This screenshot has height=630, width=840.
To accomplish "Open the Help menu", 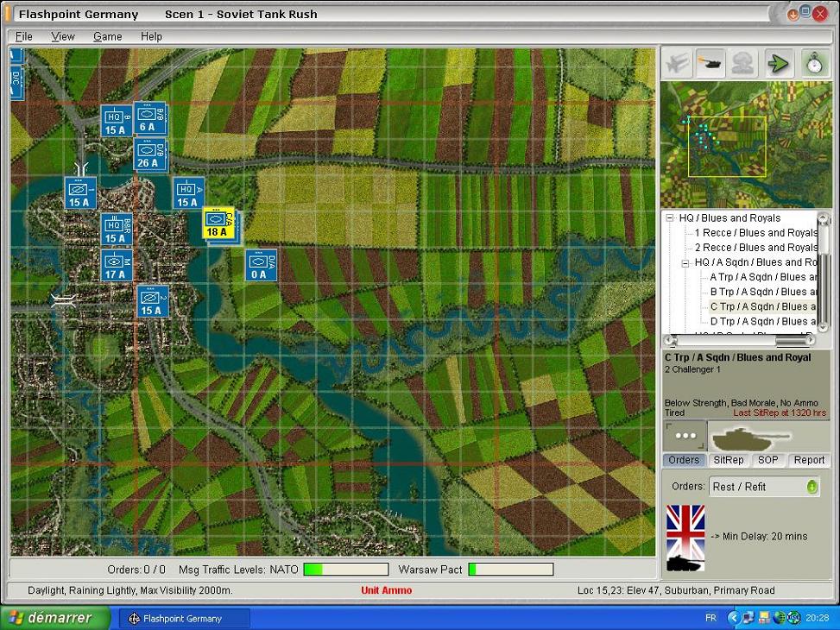I will tap(151, 36).
